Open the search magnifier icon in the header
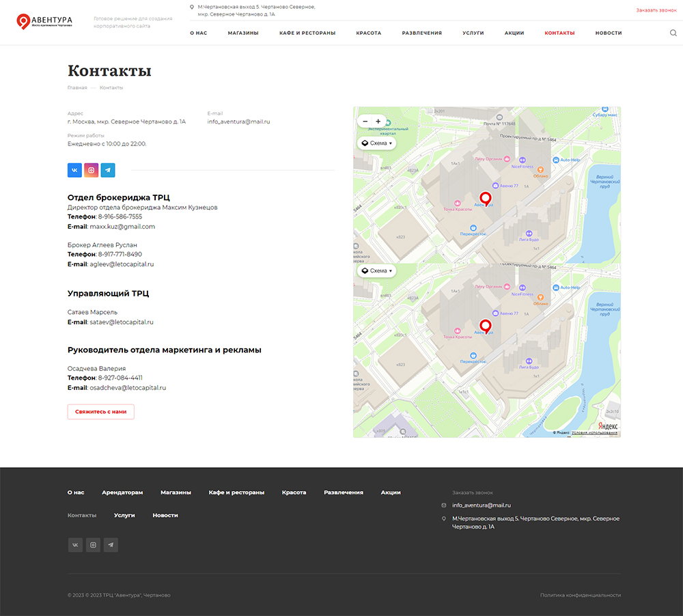This screenshot has height=616, width=683. [x=673, y=33]
